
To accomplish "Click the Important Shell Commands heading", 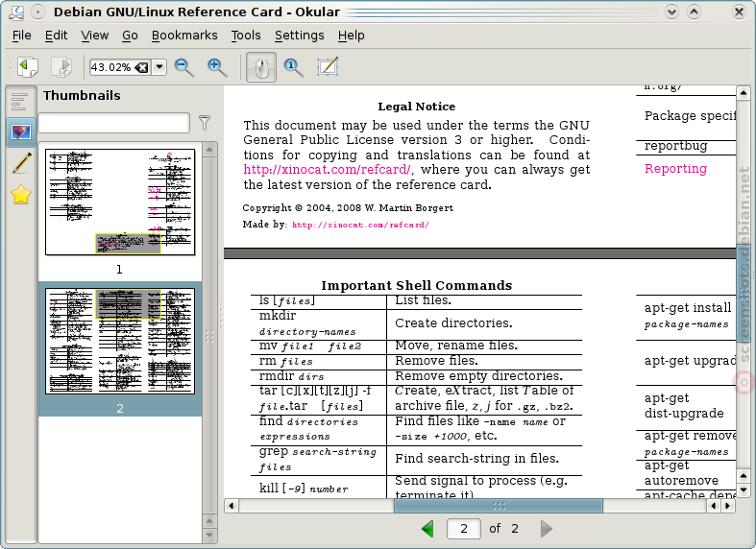I will pos(417,286).
